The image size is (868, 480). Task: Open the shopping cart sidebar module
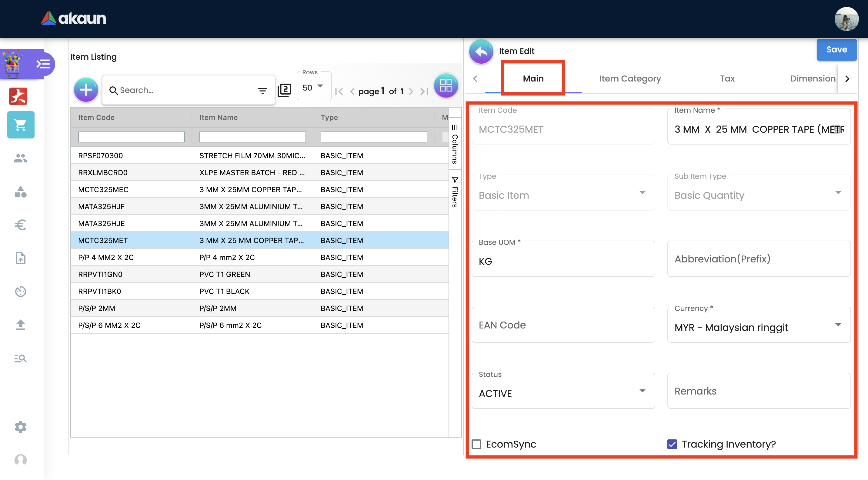[x=21, y=125]
